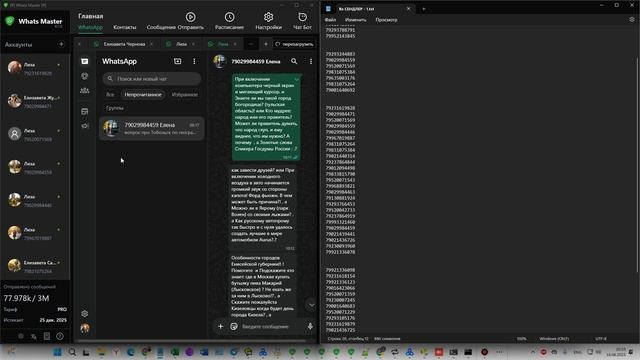Open the Расписание clock icon
Image resolution: width=640 pixels, height=360 pixels.
tap(229, 17)
